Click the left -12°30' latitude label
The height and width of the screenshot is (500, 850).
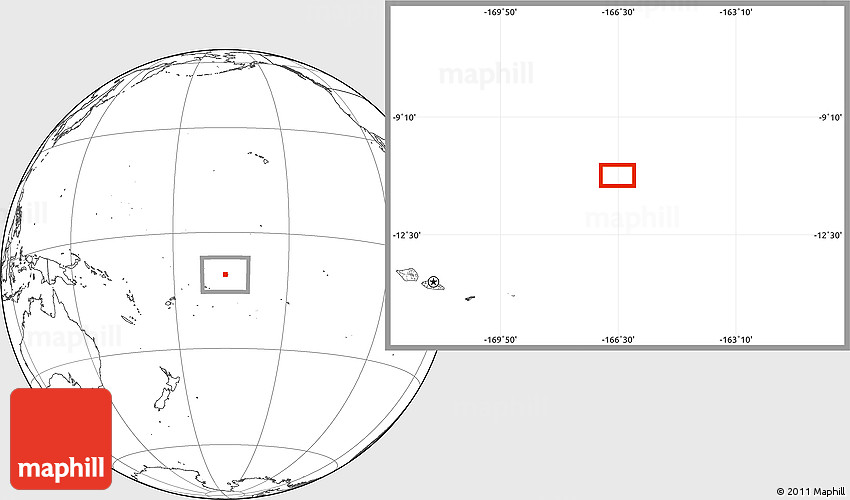406,235
